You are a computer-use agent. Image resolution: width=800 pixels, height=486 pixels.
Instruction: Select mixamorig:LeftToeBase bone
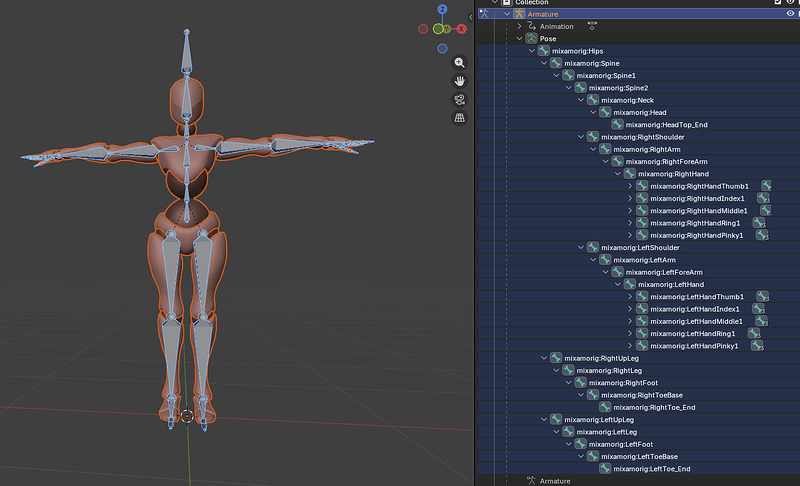pos(639,456)
